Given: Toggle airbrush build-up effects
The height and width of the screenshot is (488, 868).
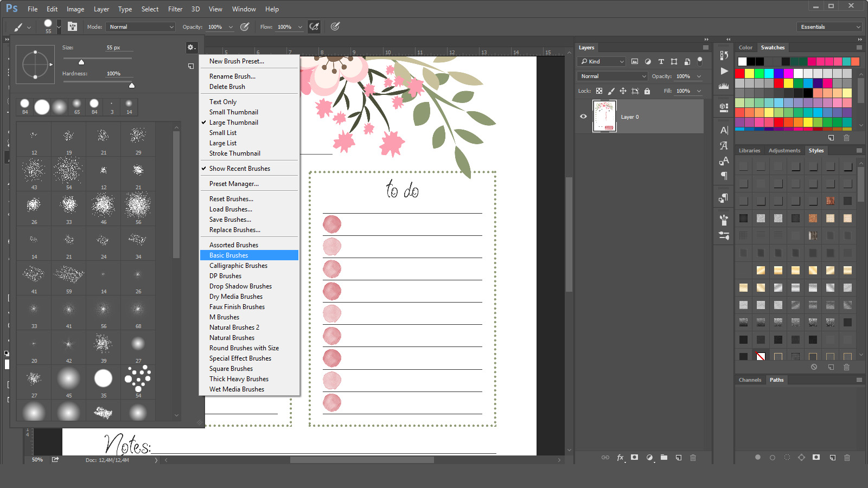Looking at the screenshot, I should pyautogui.click(x=314, y=27).
